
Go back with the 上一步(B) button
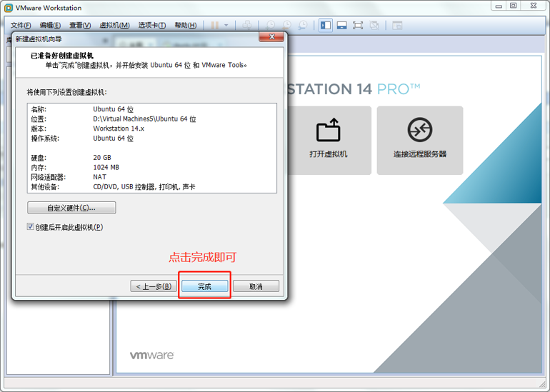[154, 286]
